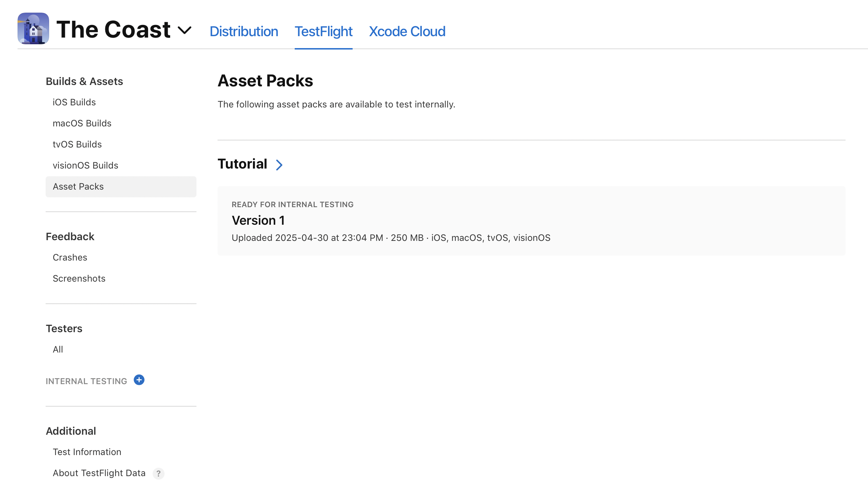This screenshot has height=500, width=868.
Task: Show All testers
Action: [58, 349]
